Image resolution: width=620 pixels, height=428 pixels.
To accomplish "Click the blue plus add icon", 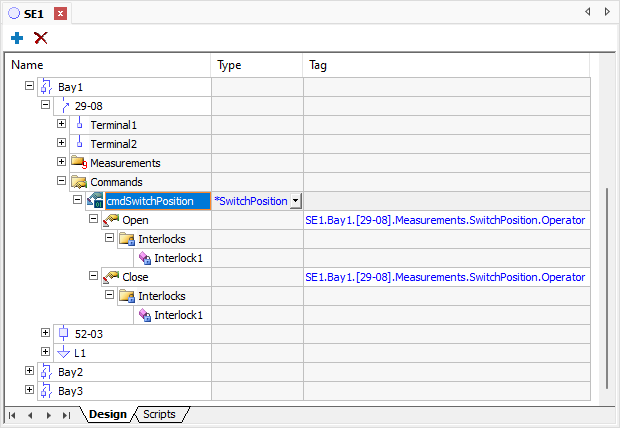I will [x=17, y=38].
